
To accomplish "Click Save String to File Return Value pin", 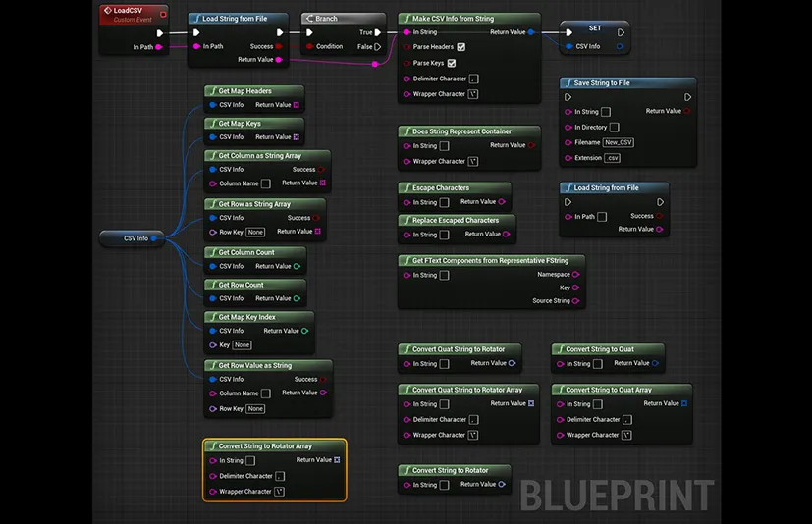I will click(x=687, y=111).
